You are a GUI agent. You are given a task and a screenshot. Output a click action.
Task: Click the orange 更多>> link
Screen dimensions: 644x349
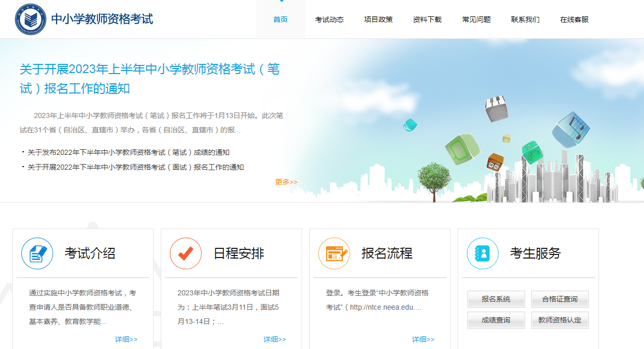pyautogui.click(x=286, y=182)
